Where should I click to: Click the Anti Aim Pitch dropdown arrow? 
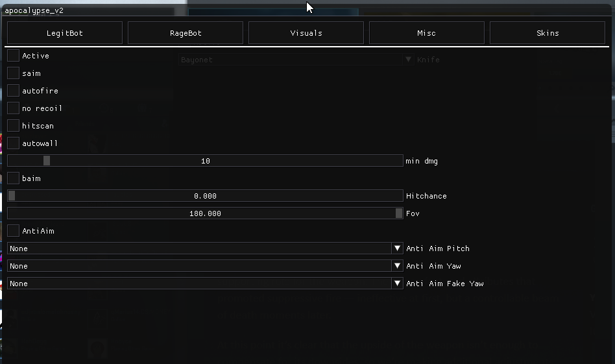click(397, 249)
